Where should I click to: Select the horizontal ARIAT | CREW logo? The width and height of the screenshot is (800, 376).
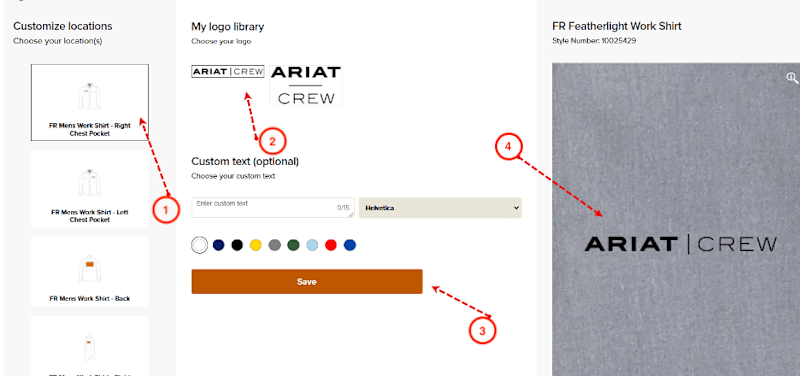pyautogui.click(x=228, y=71)
